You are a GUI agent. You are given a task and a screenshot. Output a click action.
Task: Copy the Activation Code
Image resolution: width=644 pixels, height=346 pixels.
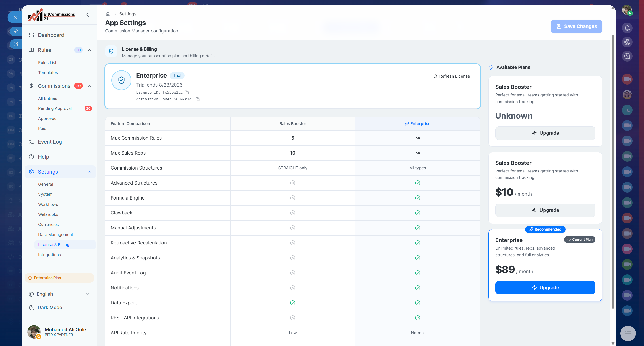198,99
